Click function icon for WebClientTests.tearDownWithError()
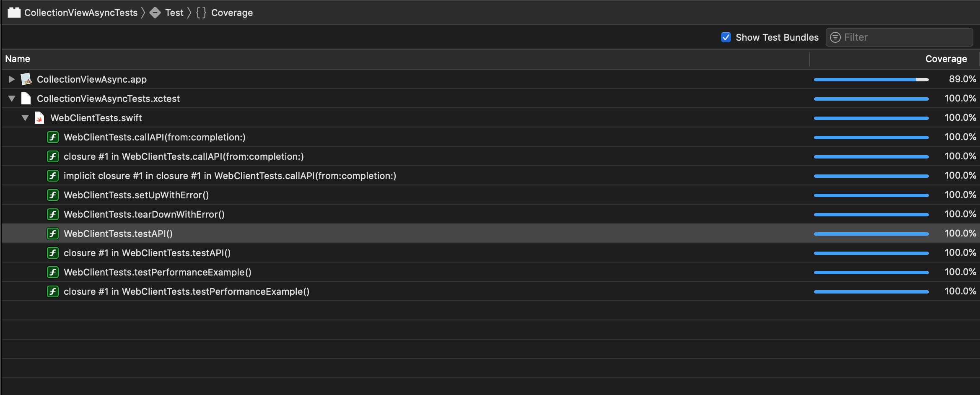Image resolution: width=980 pixels, height=395 pixels. [52, 214]
